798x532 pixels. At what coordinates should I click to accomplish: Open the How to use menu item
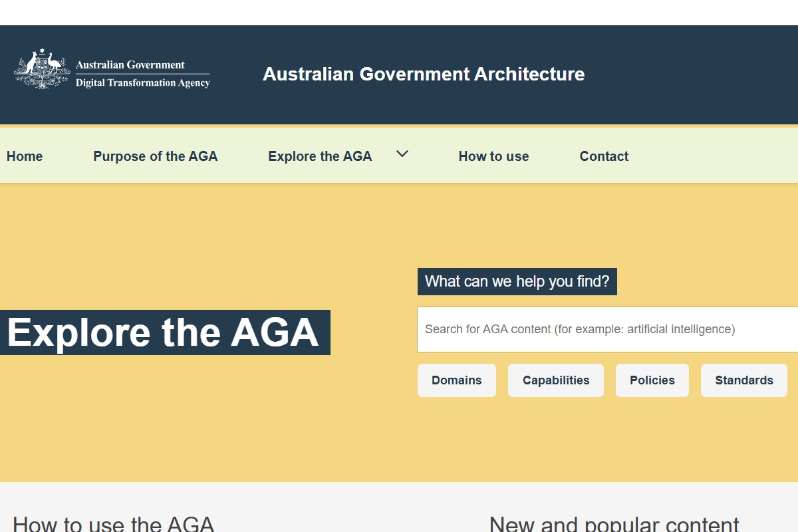pyautogui.click(x=493, y=156)
